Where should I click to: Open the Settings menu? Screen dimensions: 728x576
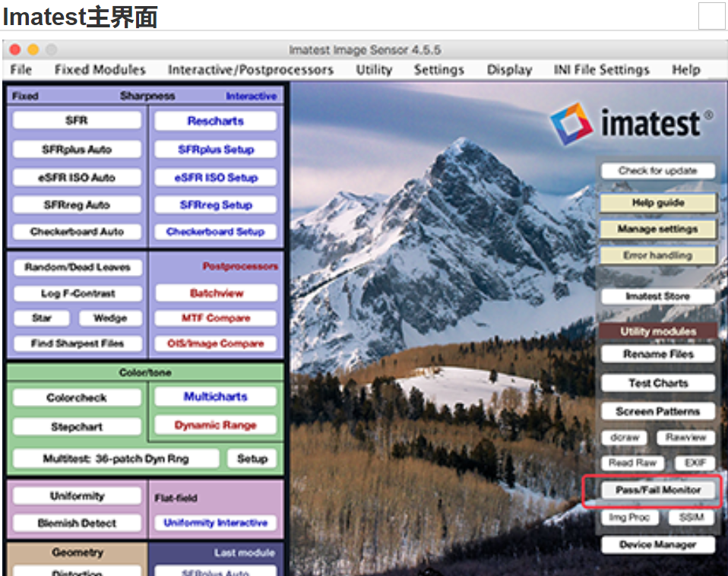coord(438,69)
